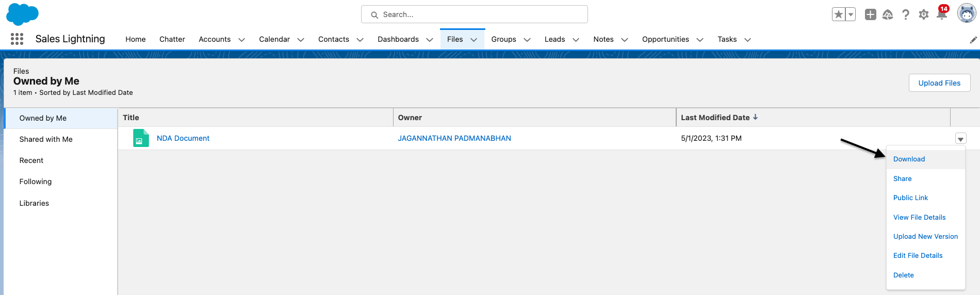Choose Edit File Details from menu

(926, 255)
